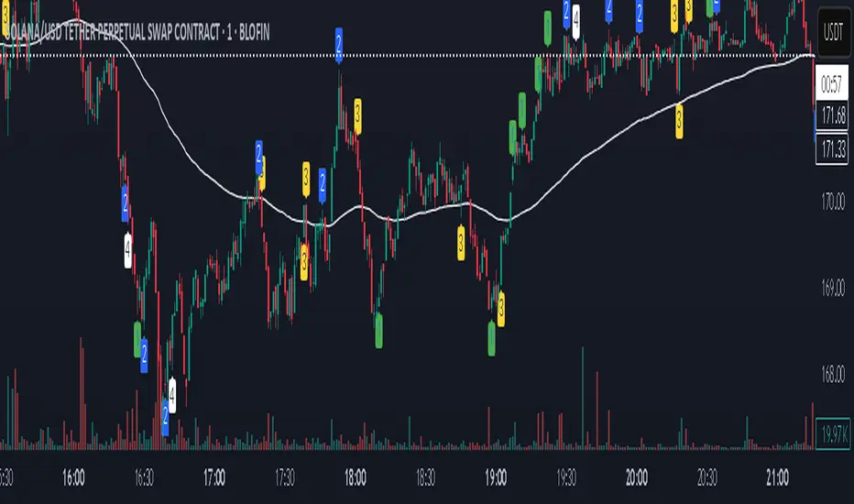Click the 18:00 label on time axis
Viewport: 854px width, 504px height.
[x=356, y=477]
